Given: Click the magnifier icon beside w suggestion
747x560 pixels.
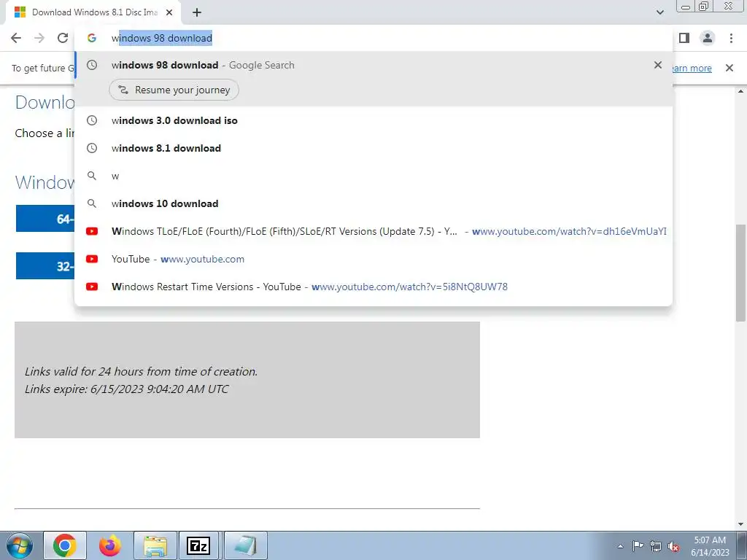Looking at the screenshot, I should click(x=92, y=176).
